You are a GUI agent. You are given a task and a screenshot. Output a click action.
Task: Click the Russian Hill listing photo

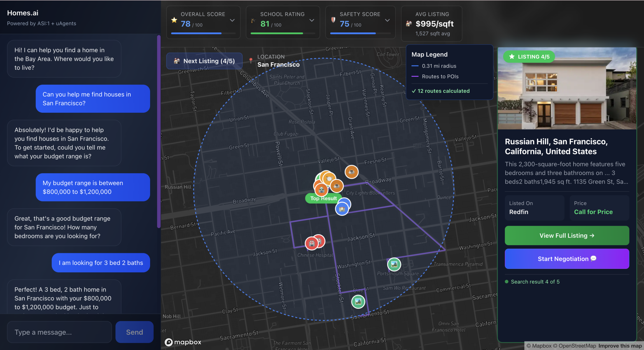coord(567,89)
